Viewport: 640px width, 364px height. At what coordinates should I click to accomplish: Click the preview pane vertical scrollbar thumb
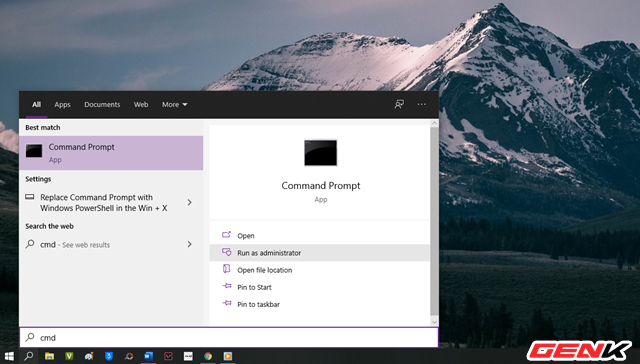[434, 220]
